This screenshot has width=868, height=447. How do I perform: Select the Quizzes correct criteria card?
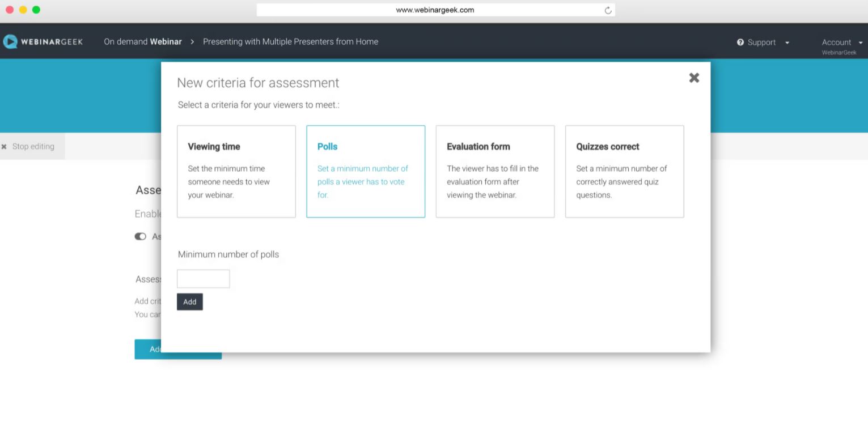pos(624,171)
